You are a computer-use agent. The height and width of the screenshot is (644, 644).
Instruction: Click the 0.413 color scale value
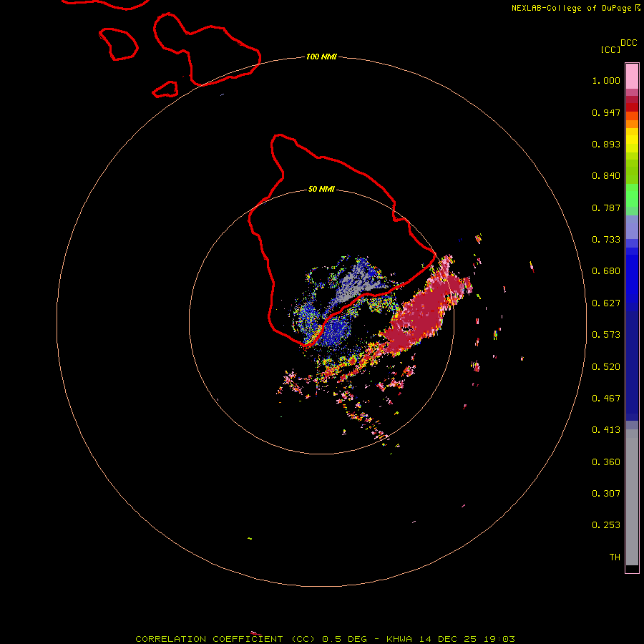click(606, 430)
